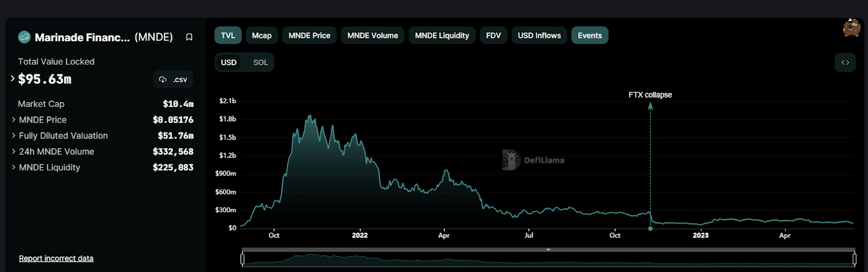Click the (MNDE) ticker text
Image resolution: width=868 pixels, height=272 pixels.
click(x=154, y=37)
